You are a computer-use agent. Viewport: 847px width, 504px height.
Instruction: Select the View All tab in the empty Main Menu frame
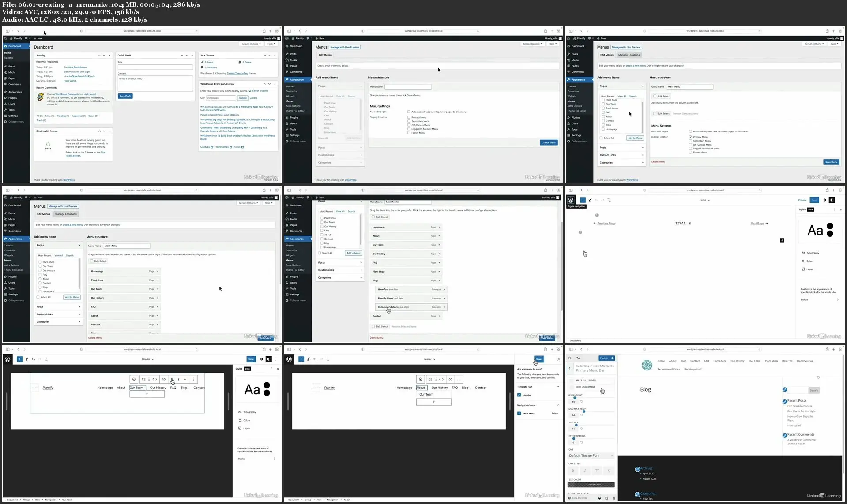(622, 96)
